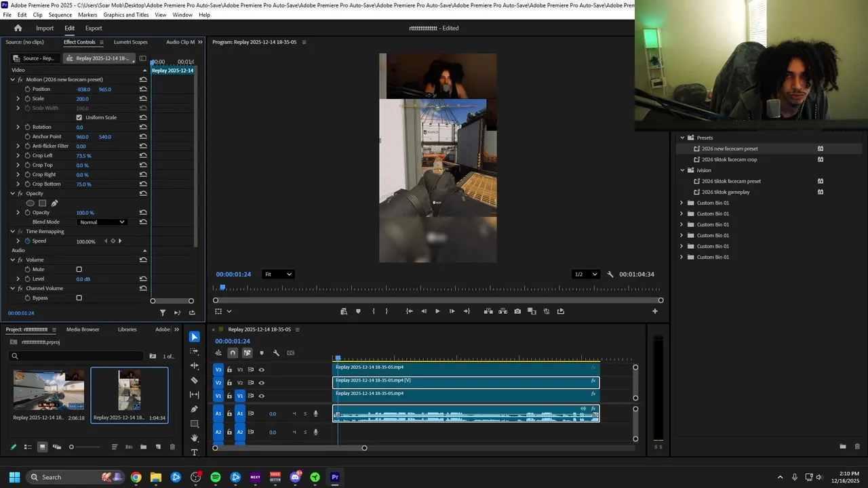Expand the Crop Left property
The image size is (868, 488).
(x=18, y=155)
